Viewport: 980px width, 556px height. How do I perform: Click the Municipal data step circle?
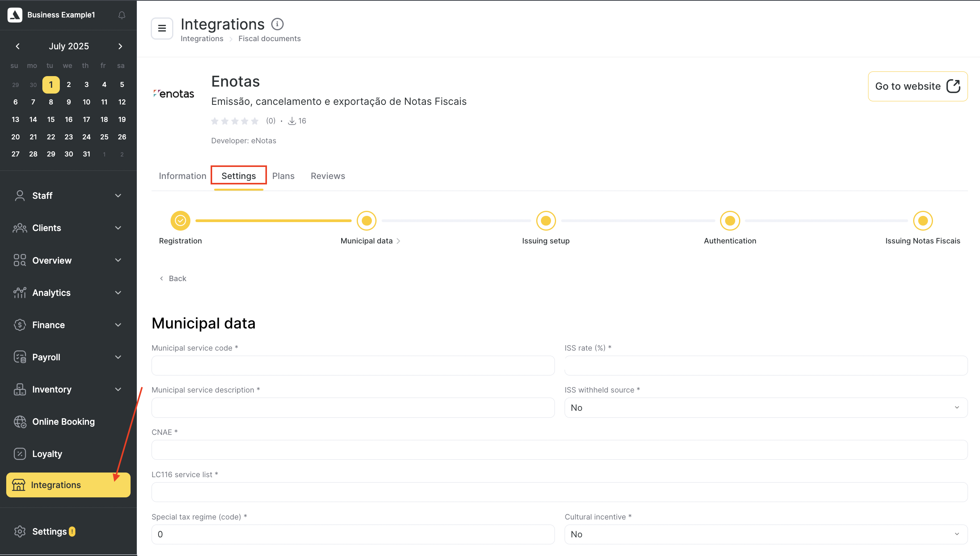[x=366, y=221]
